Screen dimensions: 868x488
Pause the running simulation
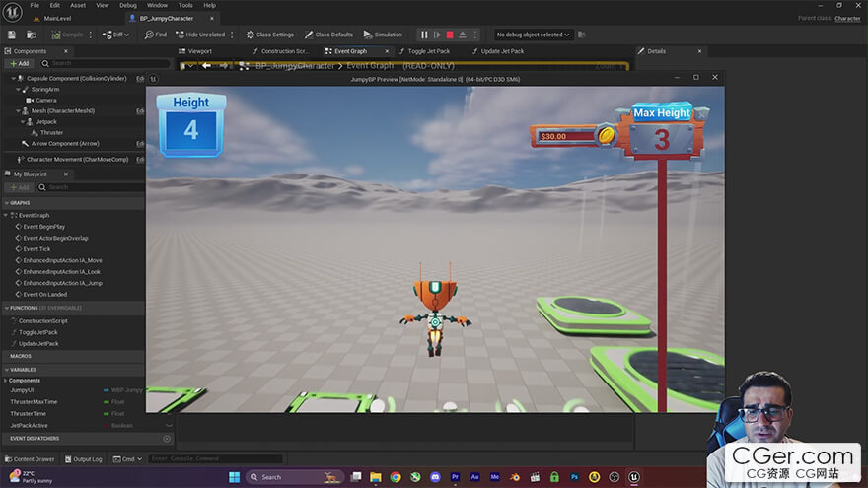pyautogui.click(x=425, y=35)
